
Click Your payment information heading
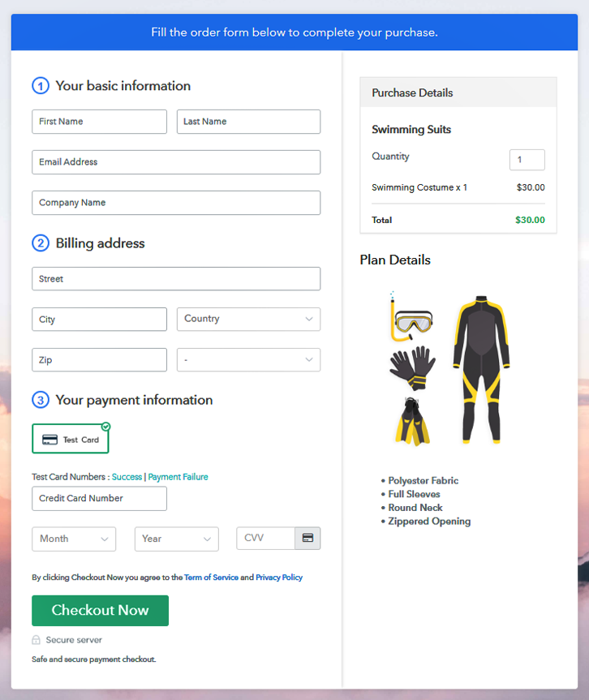pos(134,400)
